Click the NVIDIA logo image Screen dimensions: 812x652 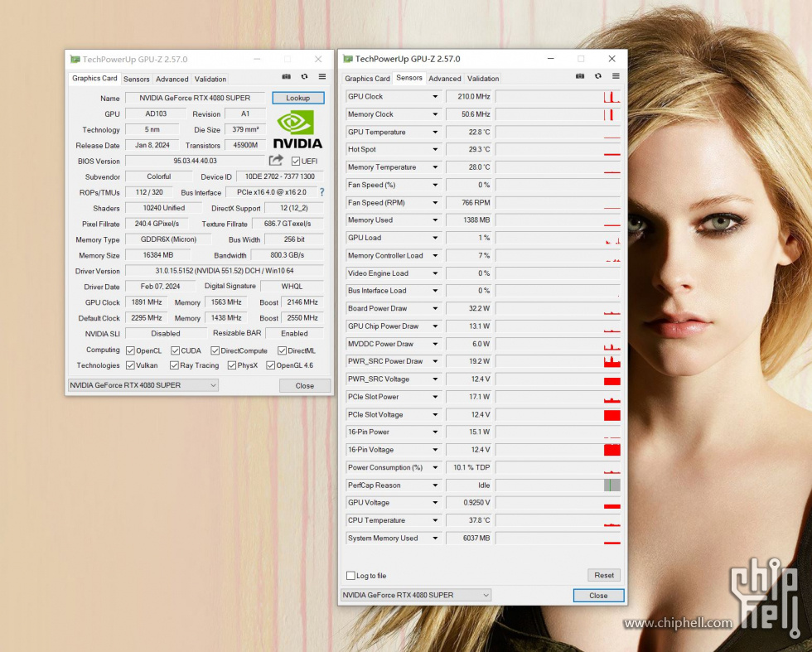tap(297, 129)
